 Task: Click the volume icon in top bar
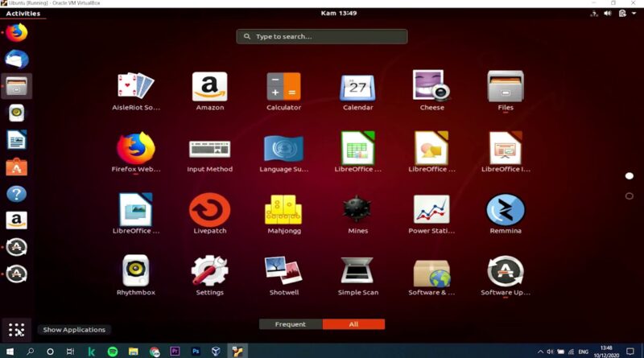[x=608, y=14]
